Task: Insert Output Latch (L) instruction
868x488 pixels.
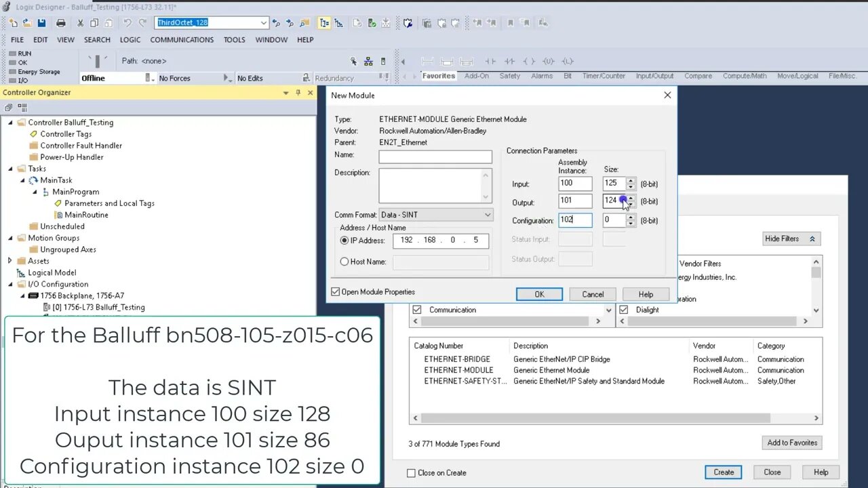Action: [568, 62]
